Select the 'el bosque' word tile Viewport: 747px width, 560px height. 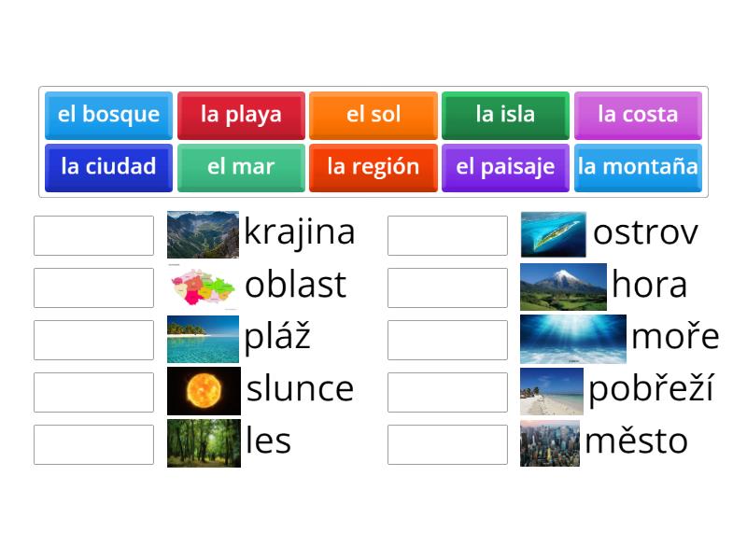point(108,115)
